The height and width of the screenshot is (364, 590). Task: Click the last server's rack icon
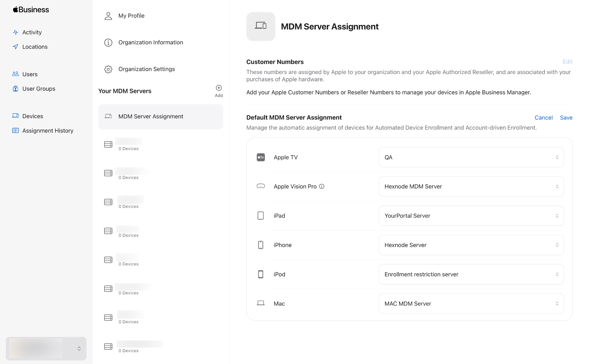coord(108,346)
